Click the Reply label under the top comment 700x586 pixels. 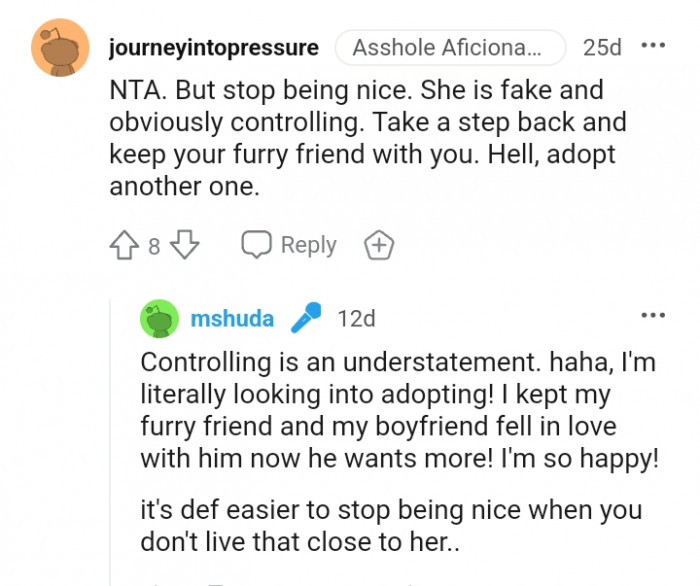tap(308, 245)
